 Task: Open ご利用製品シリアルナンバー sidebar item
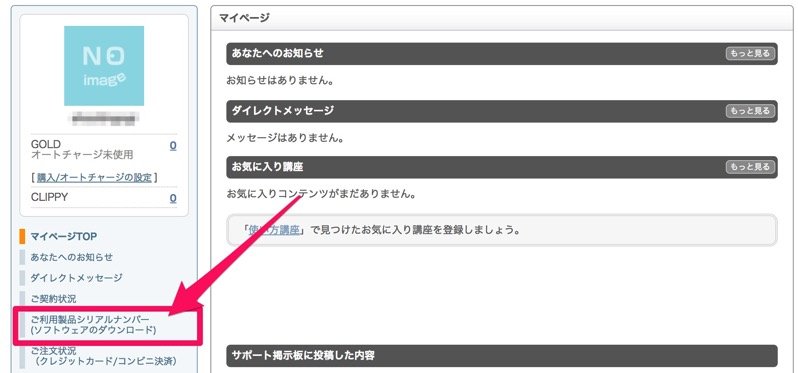[94, 325]
